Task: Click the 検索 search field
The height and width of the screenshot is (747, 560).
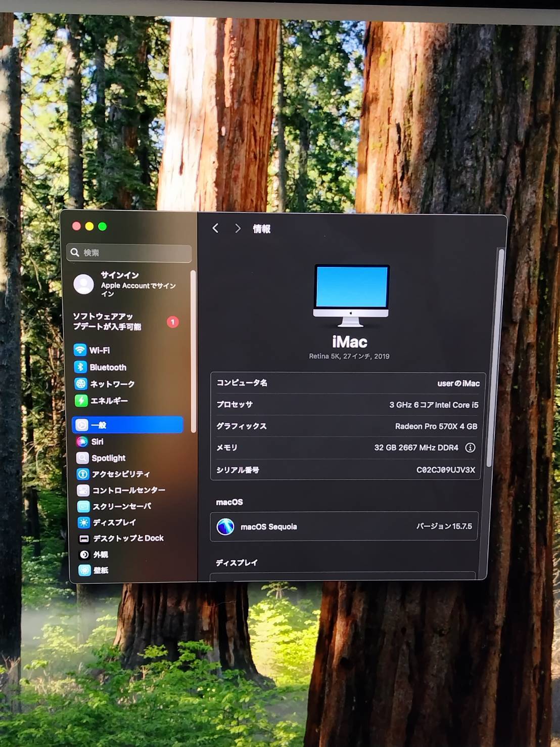Action: pos(129,252)
